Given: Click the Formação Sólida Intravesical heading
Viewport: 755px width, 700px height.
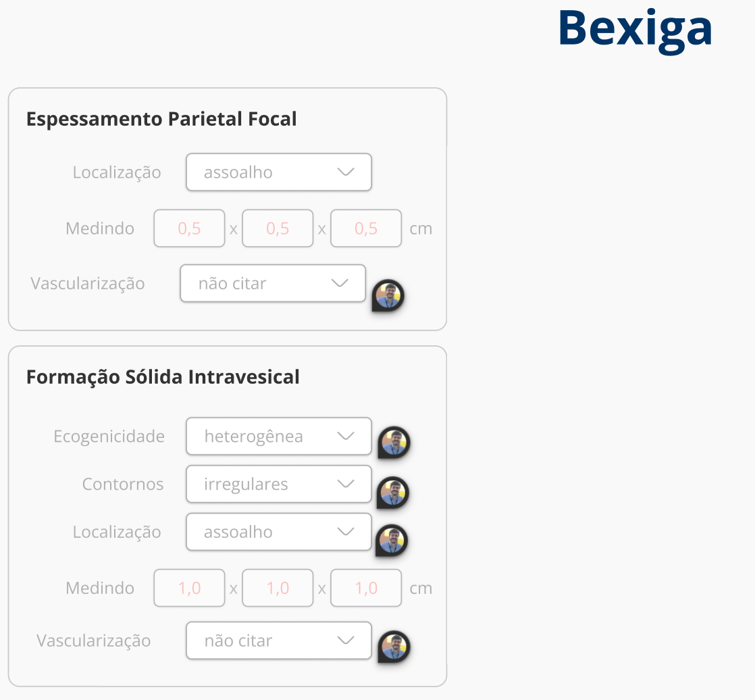Looking at the screenshot, I should point(163,376).
